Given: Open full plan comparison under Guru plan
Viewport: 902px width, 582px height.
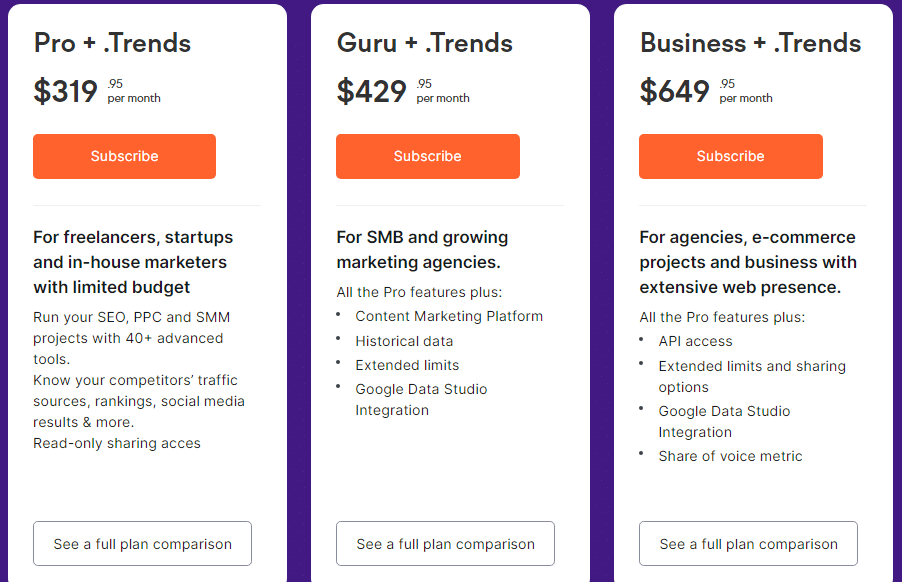Looking at the screenshot, I should (445, 544).
